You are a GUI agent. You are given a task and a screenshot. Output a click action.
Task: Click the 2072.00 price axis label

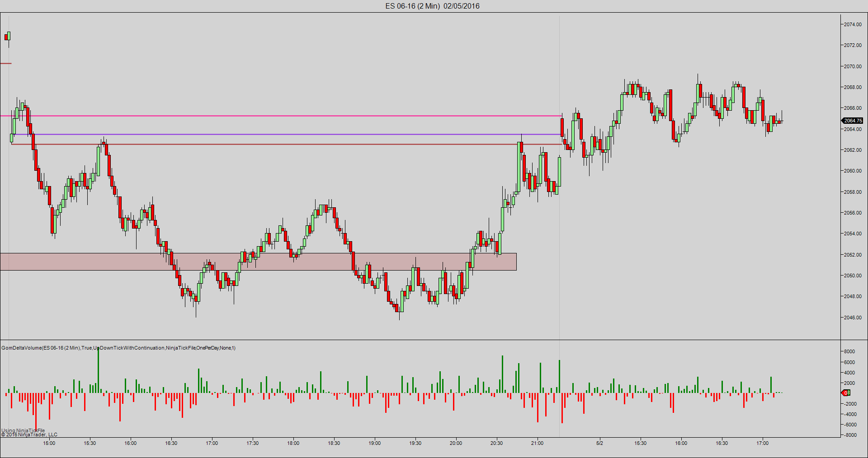(853, 45)
